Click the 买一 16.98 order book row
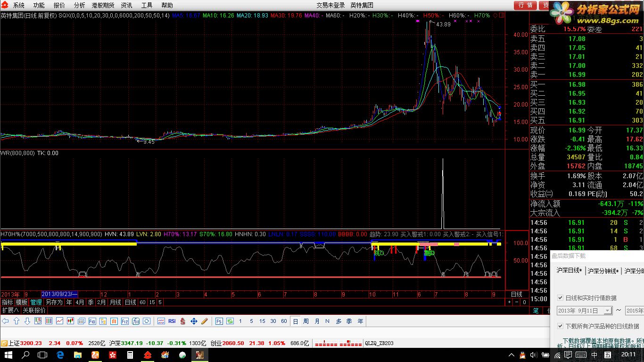The width and height of the screenshot is (644, 362). point(586,84)
